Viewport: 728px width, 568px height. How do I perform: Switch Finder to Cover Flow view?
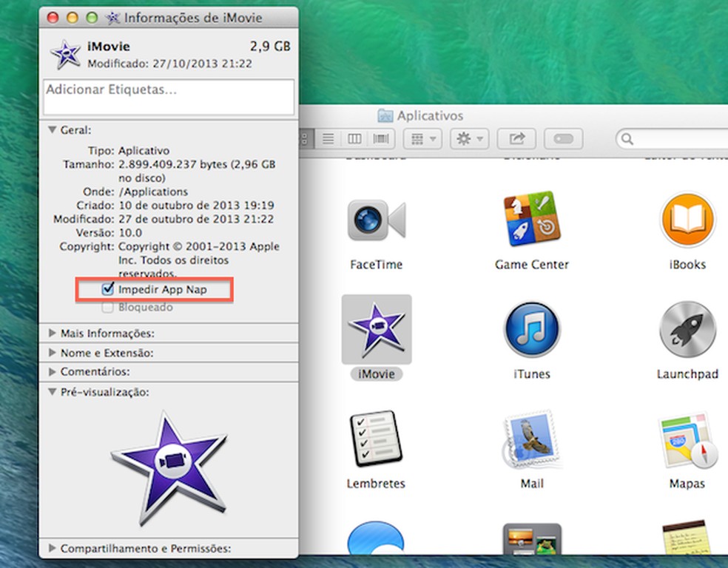(381, 139)
